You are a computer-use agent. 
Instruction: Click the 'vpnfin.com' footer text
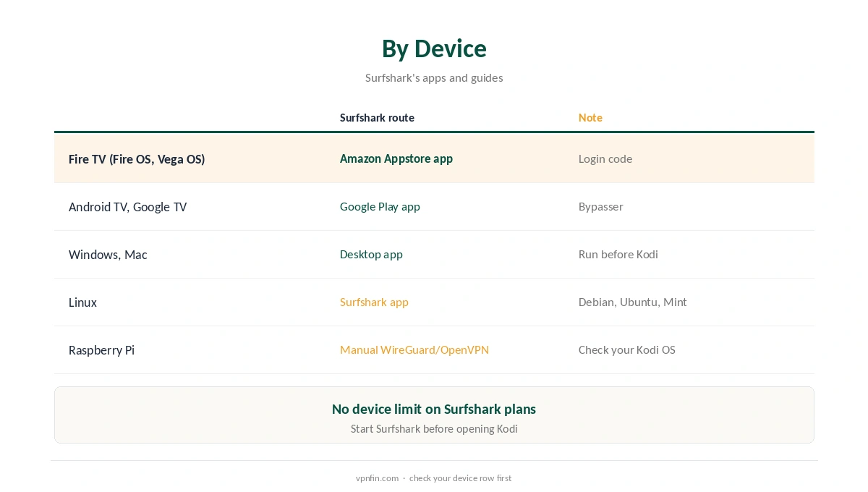(377, 478)
